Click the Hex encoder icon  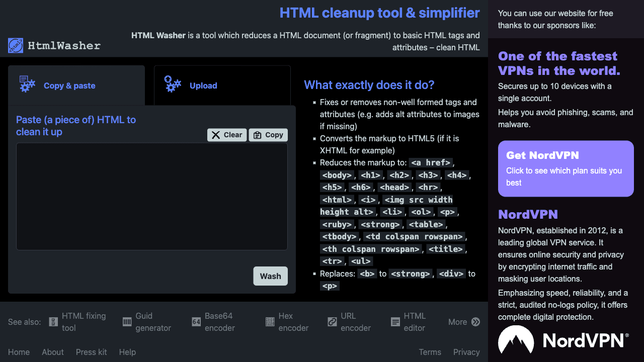tap(270, 322)
